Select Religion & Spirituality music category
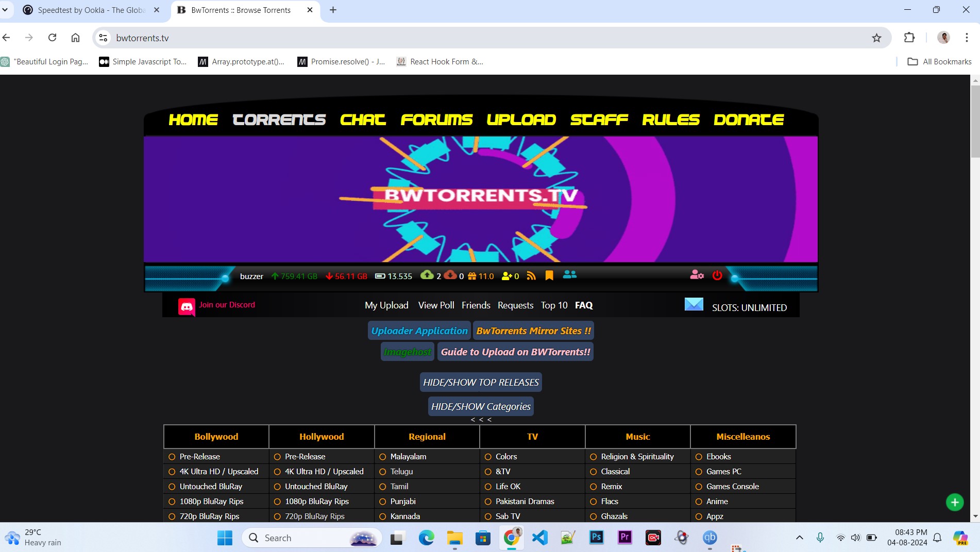Image resolution: width=980 pixels, height=552 pixels. (x=594, y=457)
